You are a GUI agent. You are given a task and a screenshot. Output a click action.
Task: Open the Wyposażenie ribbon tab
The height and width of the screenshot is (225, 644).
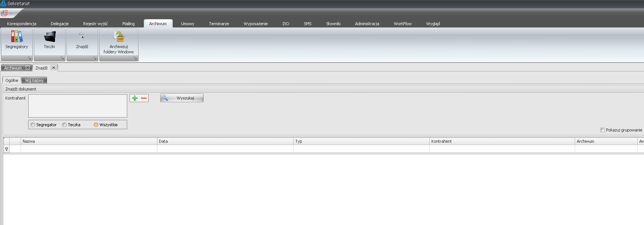256,24
